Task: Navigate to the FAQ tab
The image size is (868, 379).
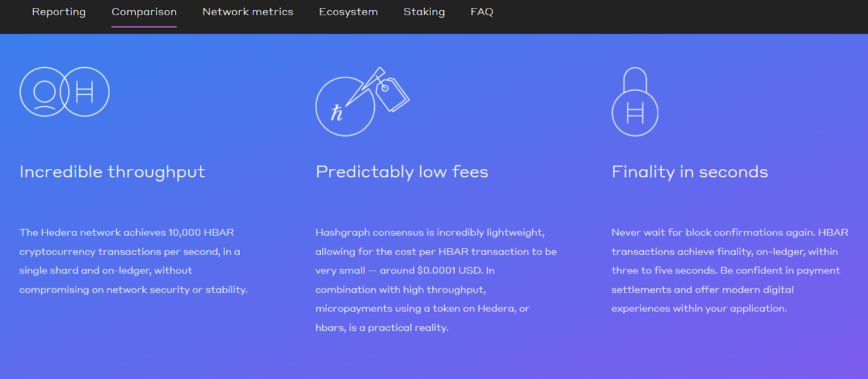Action: pos(482,12)
